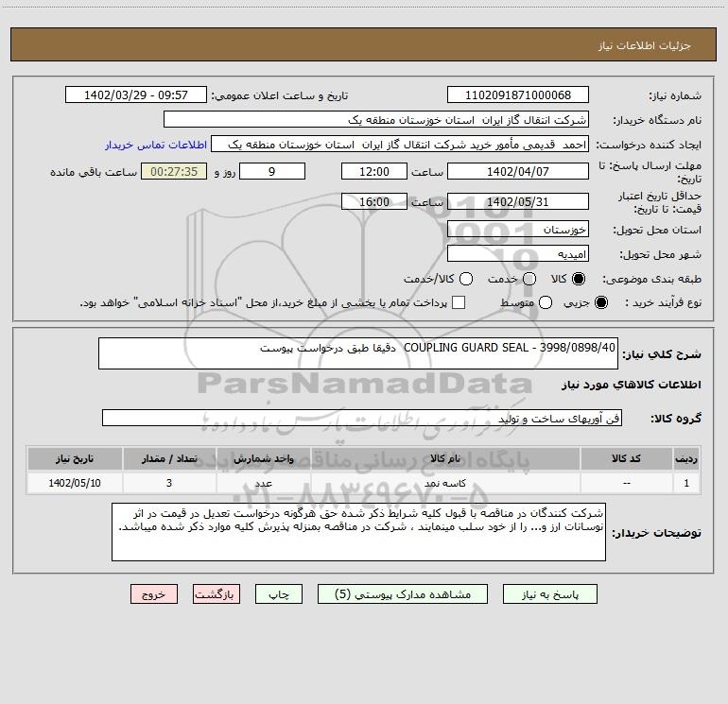Select the خدمت radio option
The image size is (728, 704).
(x=529, y=280)
